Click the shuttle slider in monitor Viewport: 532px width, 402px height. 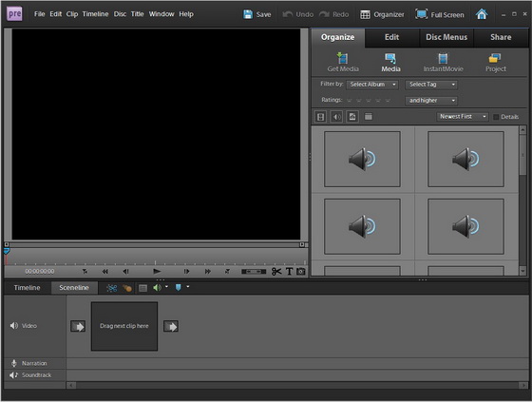click(x=254, y=272)
